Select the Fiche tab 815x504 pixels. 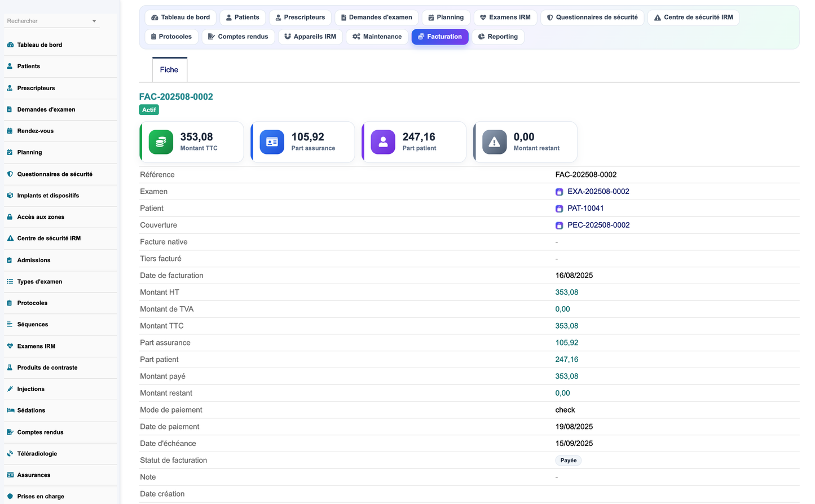coord(169,70)
